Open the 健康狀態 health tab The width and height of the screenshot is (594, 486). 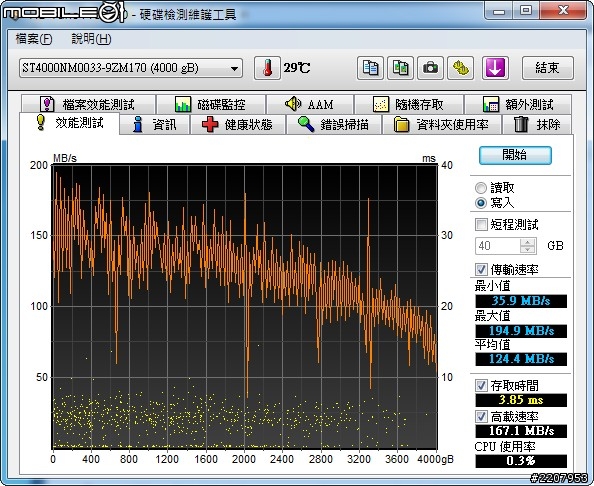tap(238, 125)
